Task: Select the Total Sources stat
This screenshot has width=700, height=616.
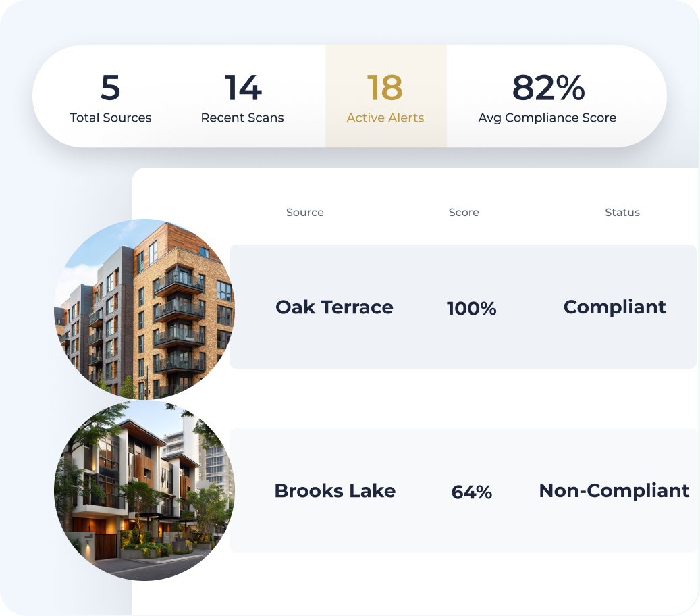Action: point(110,98)
